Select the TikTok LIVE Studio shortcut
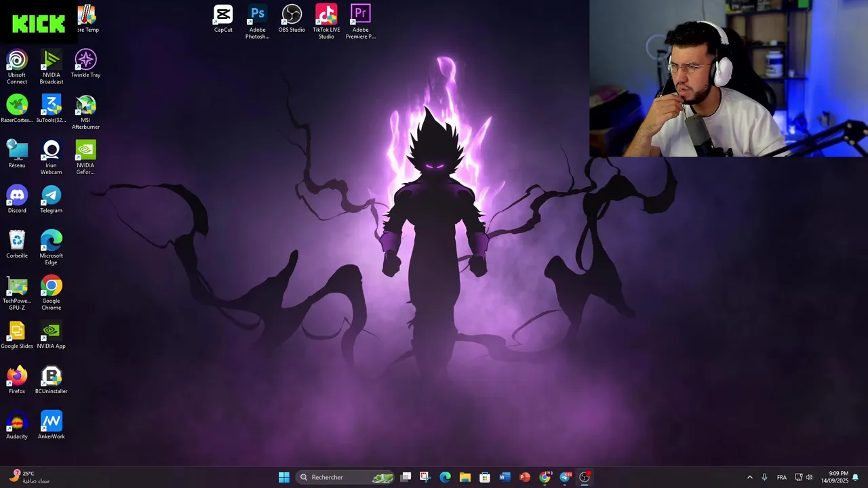This screenshot has height=488, width=868. [326, 22]
